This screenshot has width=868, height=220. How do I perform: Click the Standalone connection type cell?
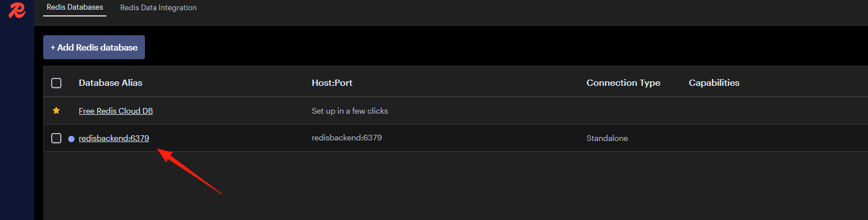(607, 138)
